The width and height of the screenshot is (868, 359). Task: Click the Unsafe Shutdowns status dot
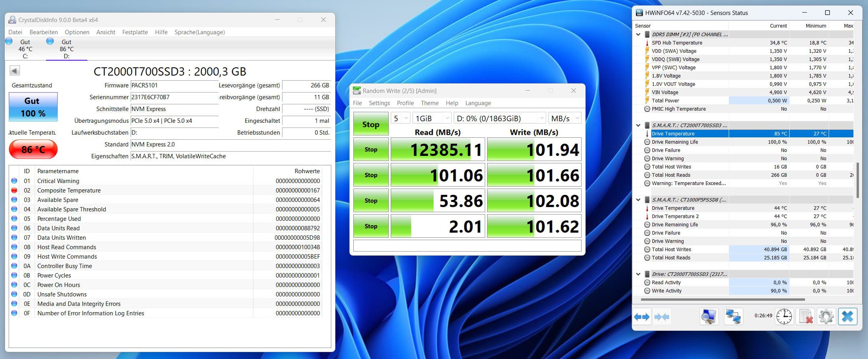tap(14, 294)
